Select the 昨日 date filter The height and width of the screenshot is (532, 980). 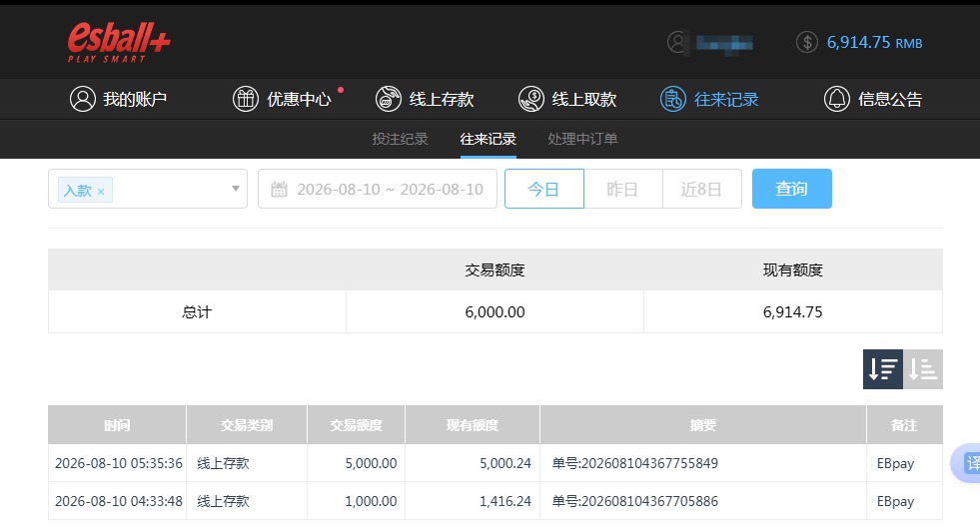pyautogui.click(x=623, y=189)
